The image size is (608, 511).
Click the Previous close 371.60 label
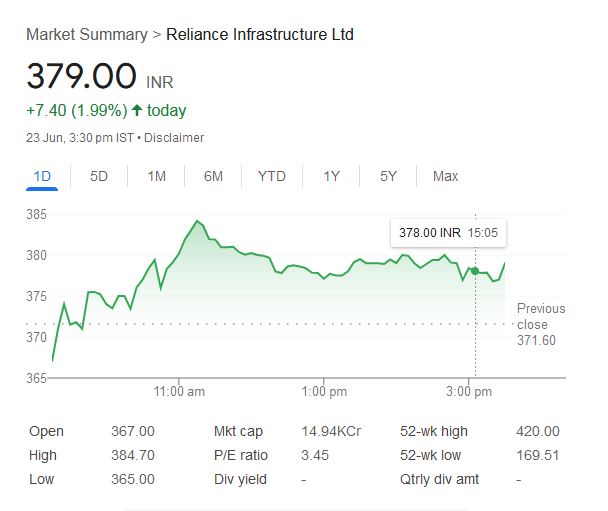pyautogui.click(x=540, y=325)
